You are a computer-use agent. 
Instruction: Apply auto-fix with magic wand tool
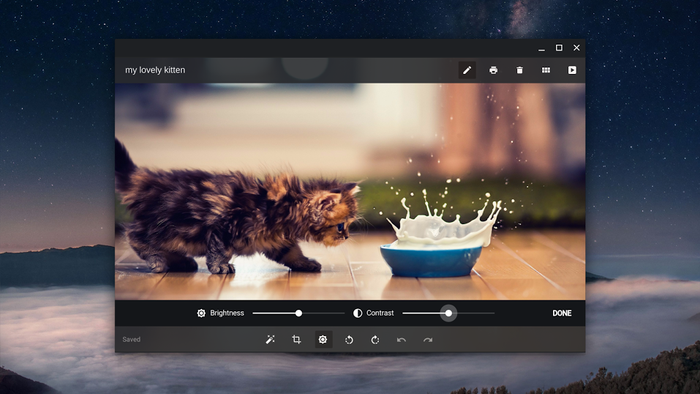(270, 340)
